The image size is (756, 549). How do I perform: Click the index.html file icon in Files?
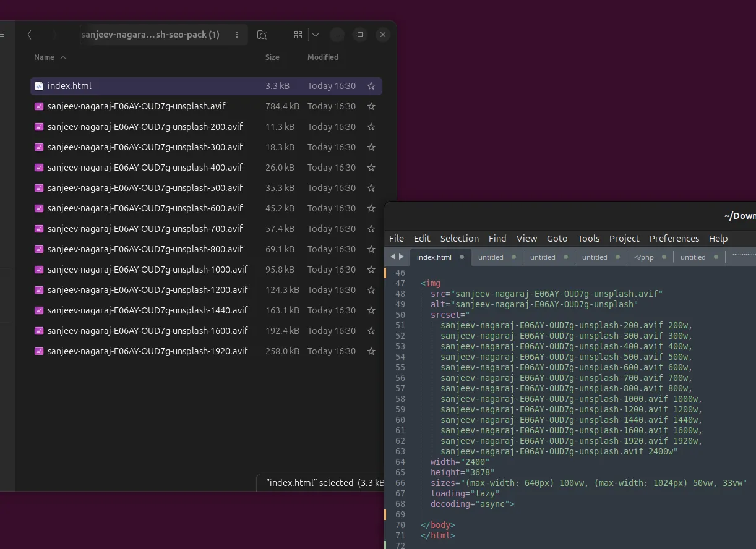click(x=39, y=86)
